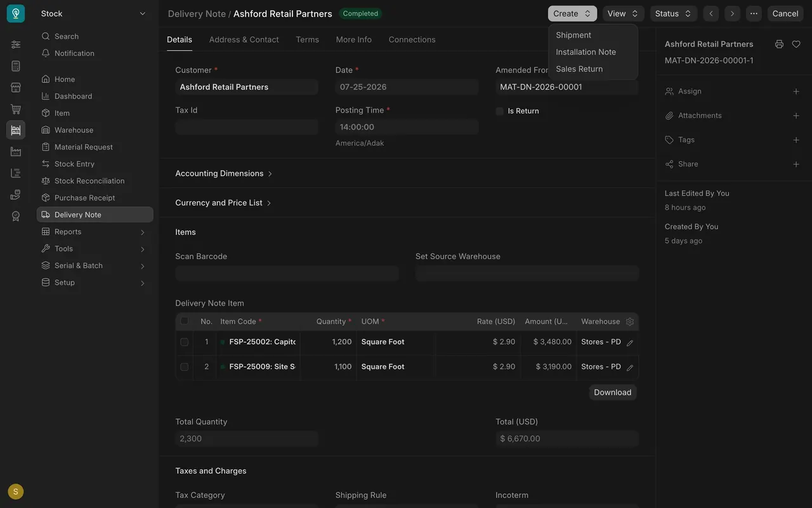Expand the Tools sidebar group
The height and width of the screenshot is (508, 812).
[95, 249]
